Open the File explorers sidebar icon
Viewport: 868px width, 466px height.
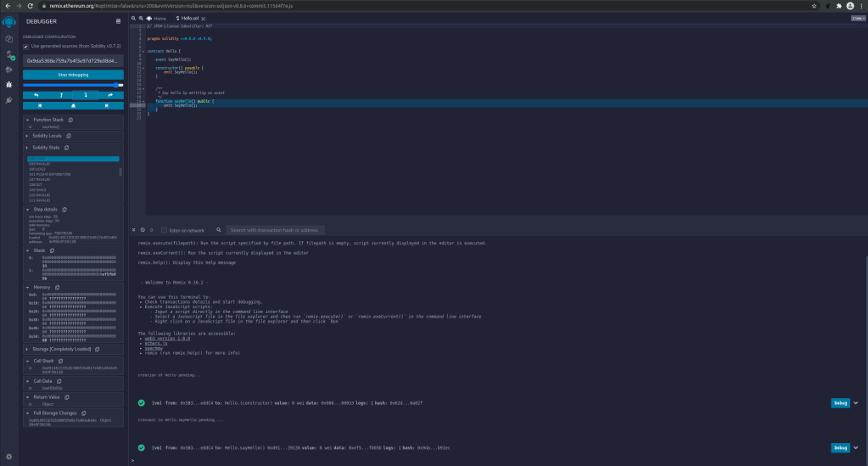click(9, 39)
